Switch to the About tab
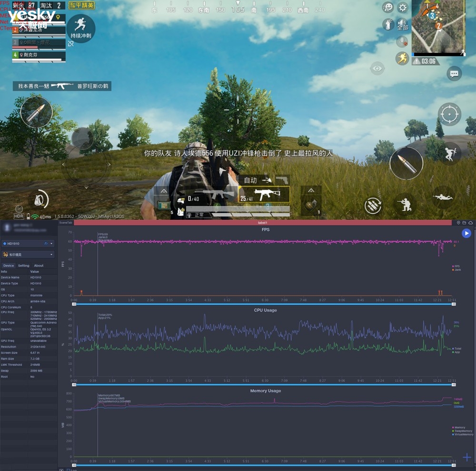 click(39, 265)
